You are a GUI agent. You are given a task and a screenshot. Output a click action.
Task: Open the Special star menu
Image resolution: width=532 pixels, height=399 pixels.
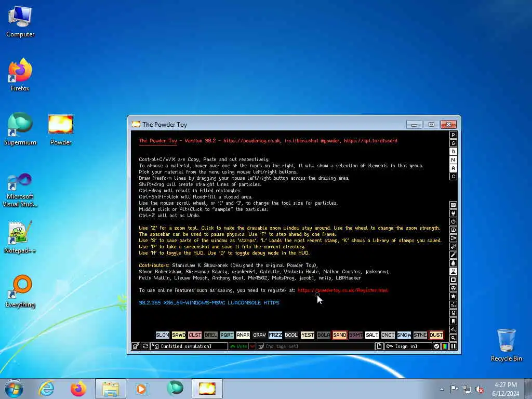coord(453,296)
